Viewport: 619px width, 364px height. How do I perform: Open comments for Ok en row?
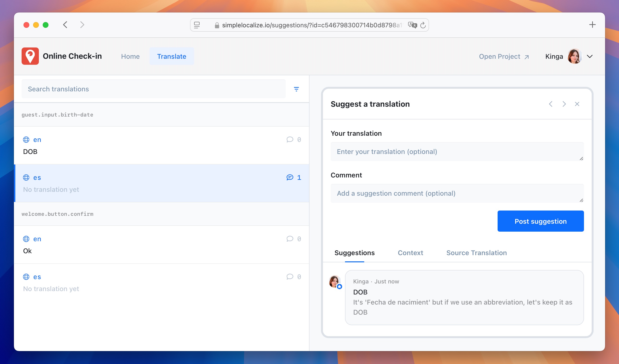[x=290, y=239]
